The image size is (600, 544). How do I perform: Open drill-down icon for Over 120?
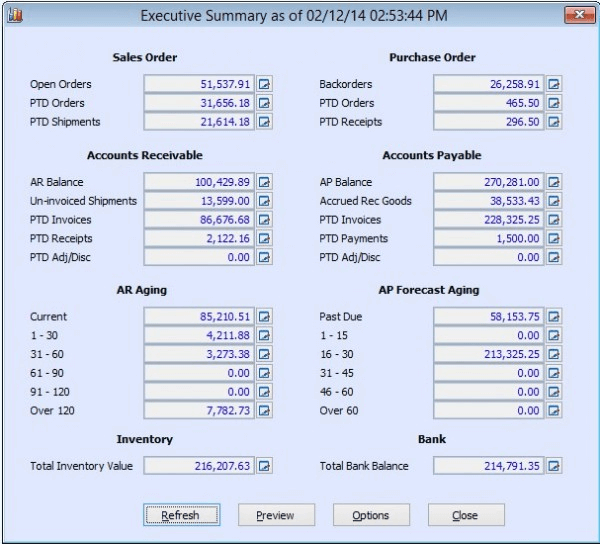click(x=264, y=410)
